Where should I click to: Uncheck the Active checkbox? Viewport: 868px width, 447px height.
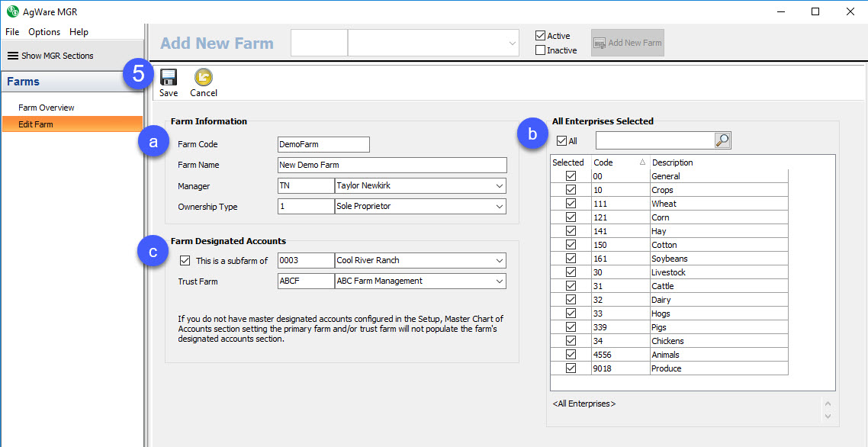pyautogui.click(x=541, y=36)
